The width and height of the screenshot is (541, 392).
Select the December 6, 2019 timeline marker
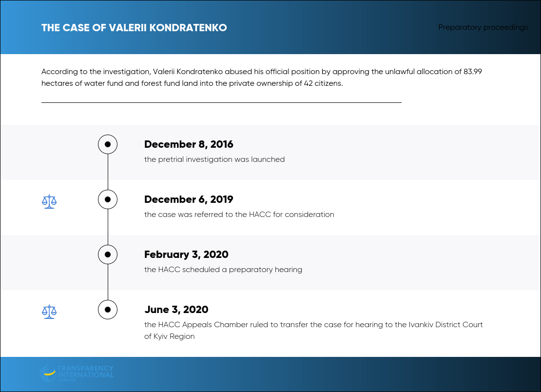coord(108,199)
